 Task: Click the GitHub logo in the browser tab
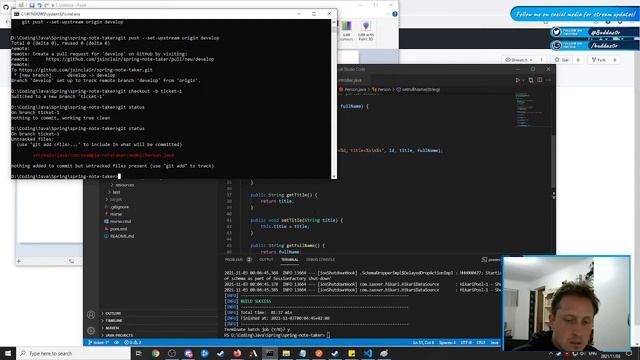coord(6,7)
